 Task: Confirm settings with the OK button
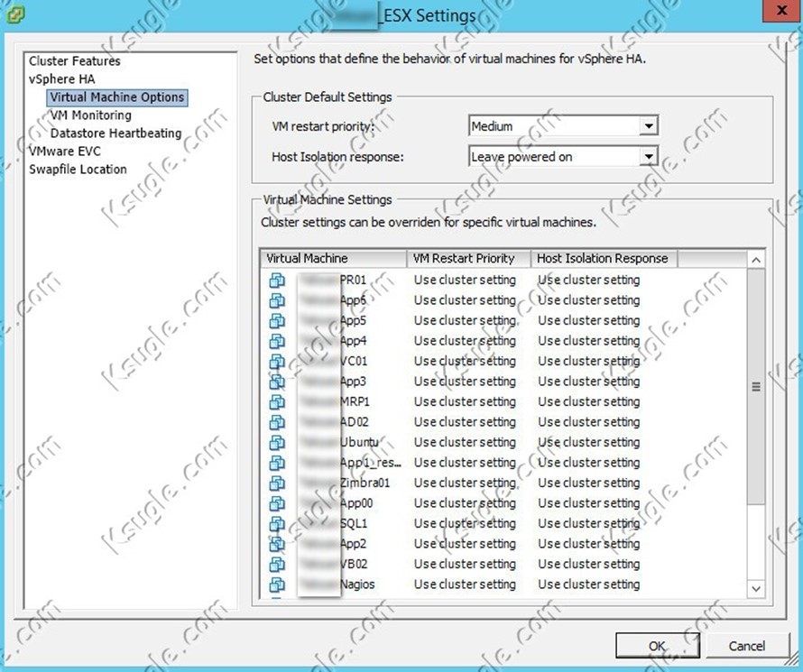[x=657, y=646]
